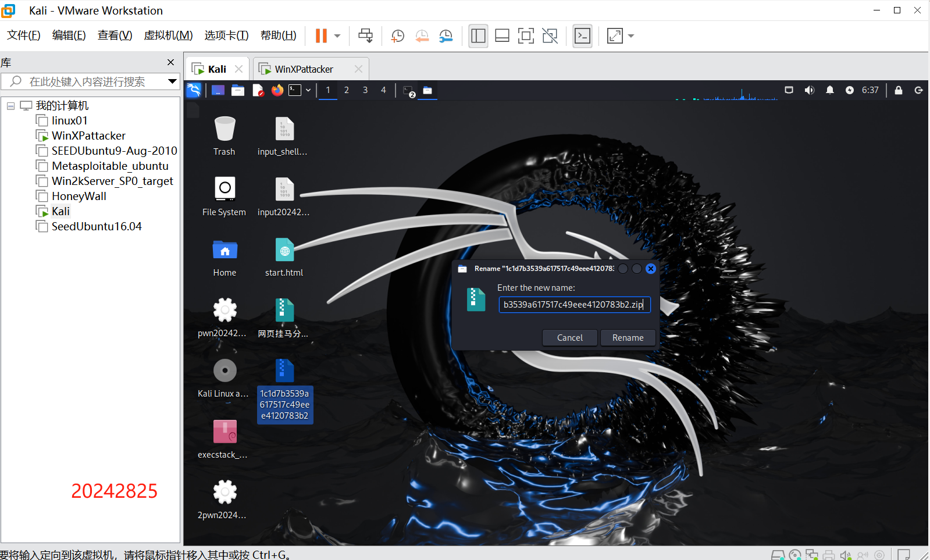Toggle the console view button

click(x=582, y=36)
